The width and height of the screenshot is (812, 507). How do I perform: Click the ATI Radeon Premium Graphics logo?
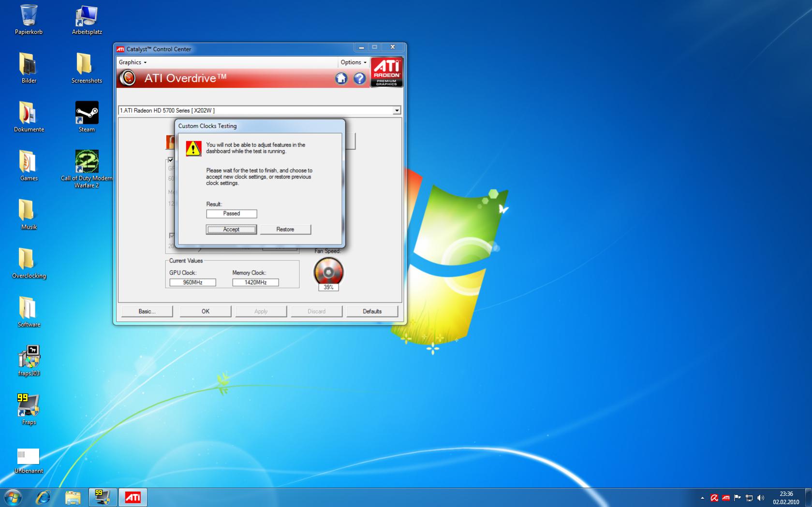pyautogui.click(x=386, y=72)
